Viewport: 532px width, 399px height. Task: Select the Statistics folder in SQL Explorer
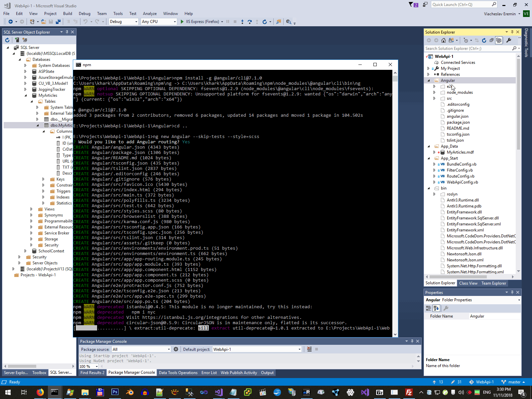coord(64,203)
